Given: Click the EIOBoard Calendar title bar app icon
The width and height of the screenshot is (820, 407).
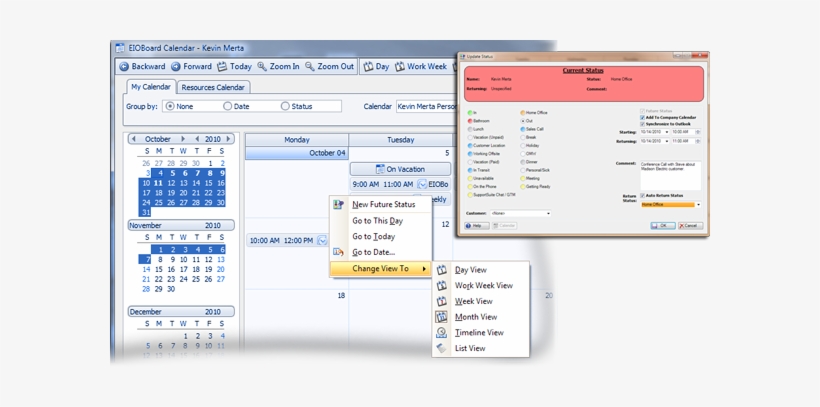Looking at the screenshot, I should click(x=120, y=48).
